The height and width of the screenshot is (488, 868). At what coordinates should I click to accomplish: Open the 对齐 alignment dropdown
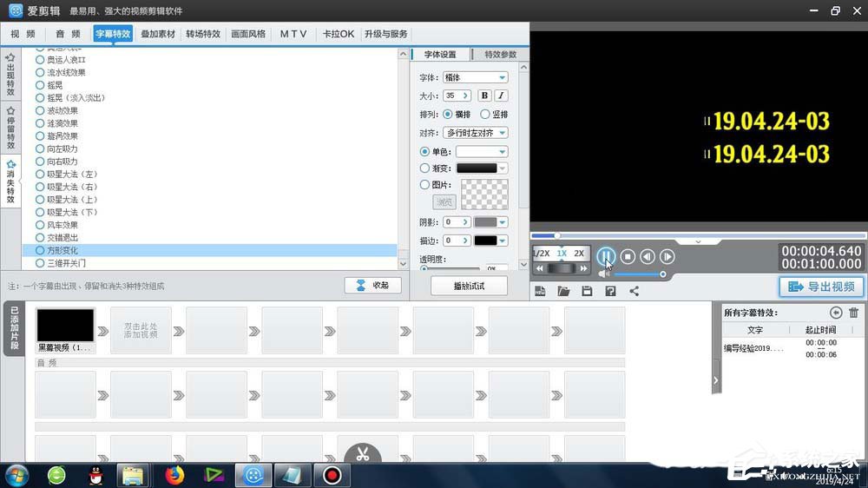476,133
